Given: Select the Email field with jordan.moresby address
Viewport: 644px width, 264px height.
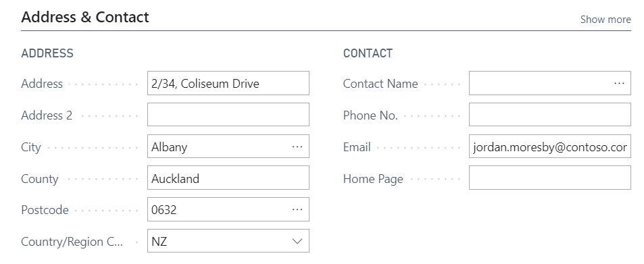Looking at the screenshot, I should [550, 147].
